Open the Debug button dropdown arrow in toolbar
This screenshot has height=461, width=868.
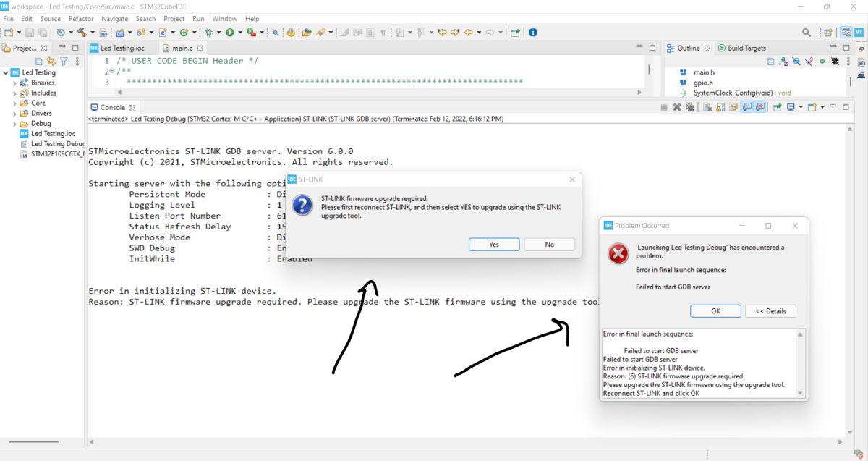pos(218,33)
